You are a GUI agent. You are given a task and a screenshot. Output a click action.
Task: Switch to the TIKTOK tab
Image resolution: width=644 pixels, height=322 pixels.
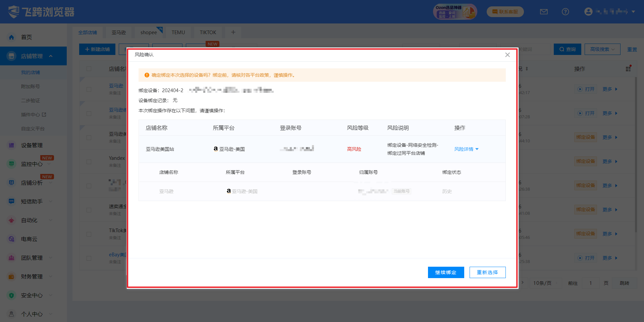pos(208,33)
